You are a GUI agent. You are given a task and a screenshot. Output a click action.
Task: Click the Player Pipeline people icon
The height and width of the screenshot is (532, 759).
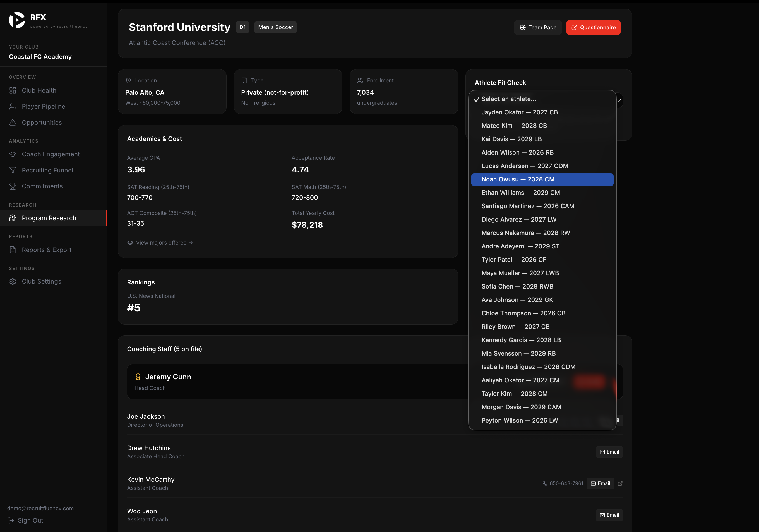13,106
